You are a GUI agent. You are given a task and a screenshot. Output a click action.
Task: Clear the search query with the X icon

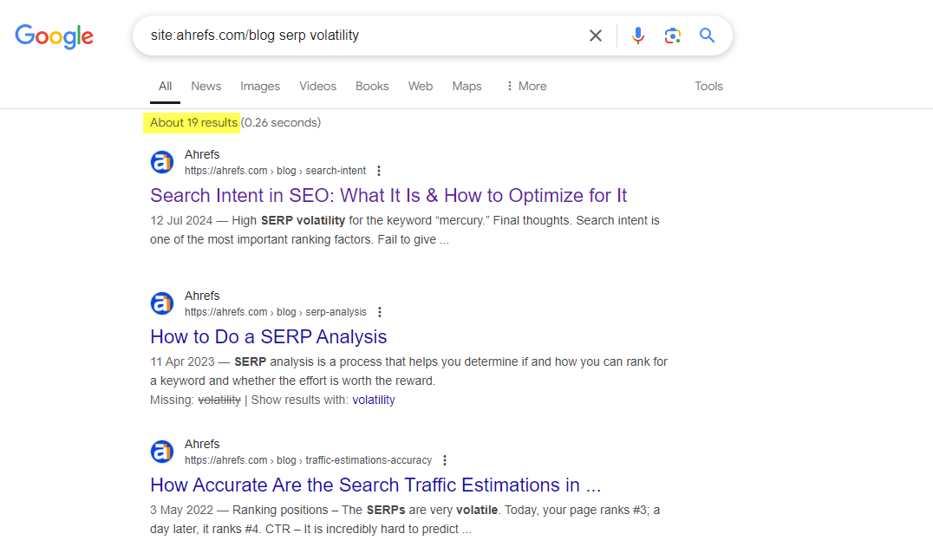point(596,35)
